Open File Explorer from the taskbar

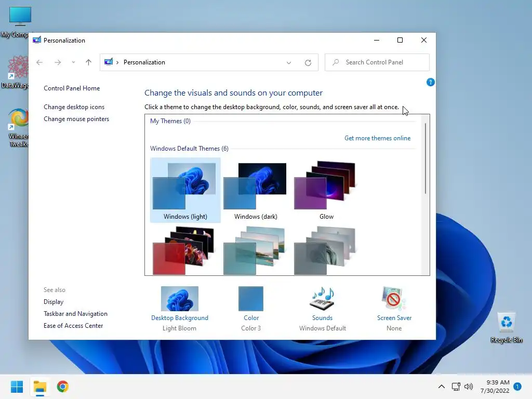click(x=39, y=387)
